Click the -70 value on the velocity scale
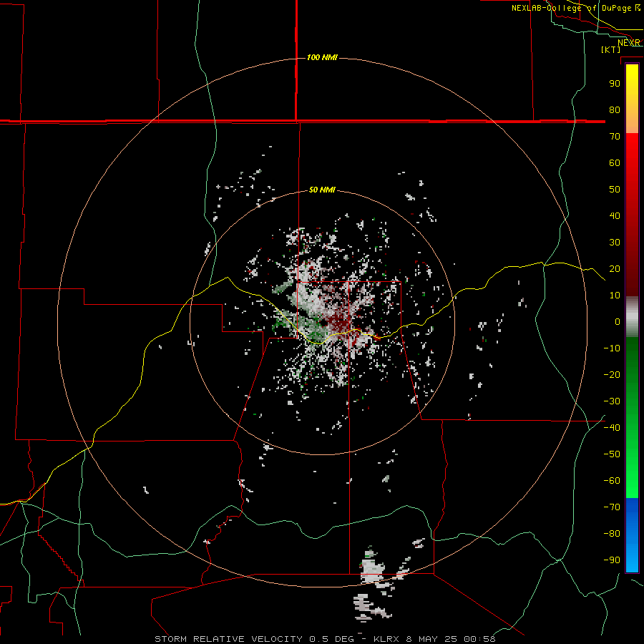Image resolution: width=644 pixels, height=644 pixels. [x=612, y=507]
